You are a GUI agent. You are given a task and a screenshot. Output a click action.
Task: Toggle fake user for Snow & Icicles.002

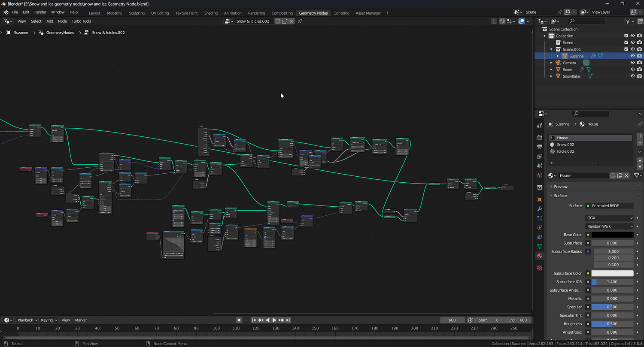[278, 21]
